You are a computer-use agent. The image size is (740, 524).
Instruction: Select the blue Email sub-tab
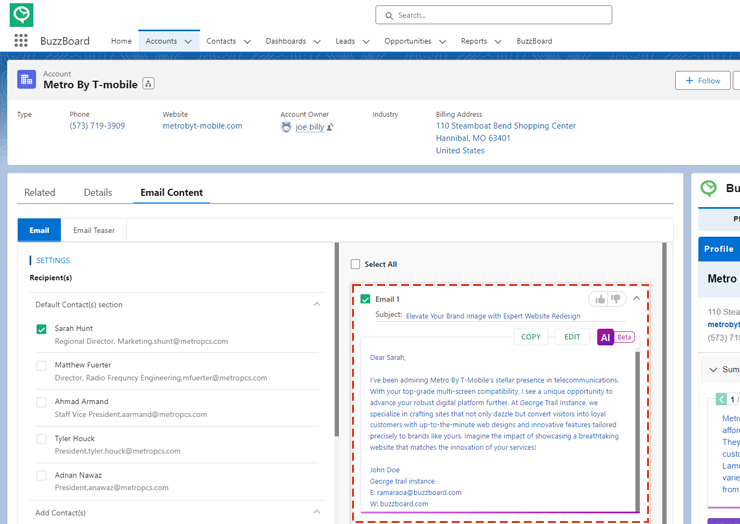point(39,230)
